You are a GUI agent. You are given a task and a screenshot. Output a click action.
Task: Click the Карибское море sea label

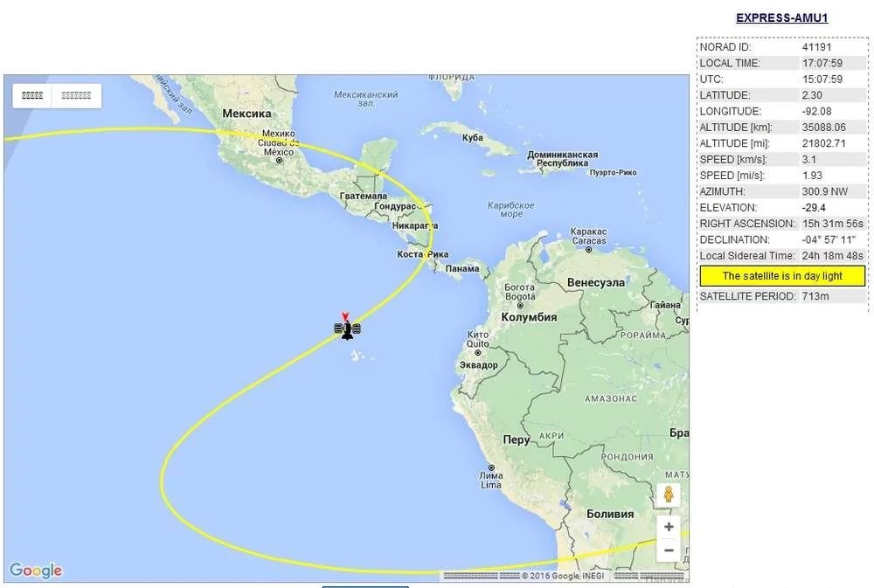pos(511,210)
